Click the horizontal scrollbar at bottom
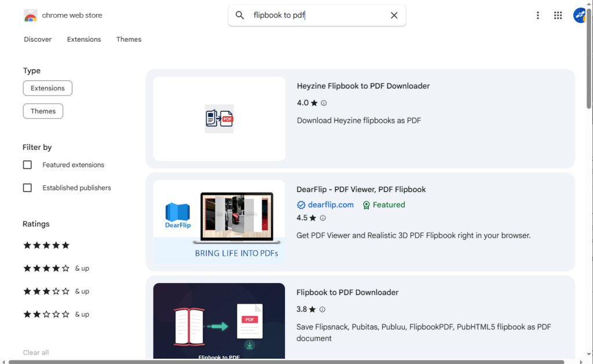Image resolution: width=593 pixels, height=364 pixels. (x=286, y=362)
